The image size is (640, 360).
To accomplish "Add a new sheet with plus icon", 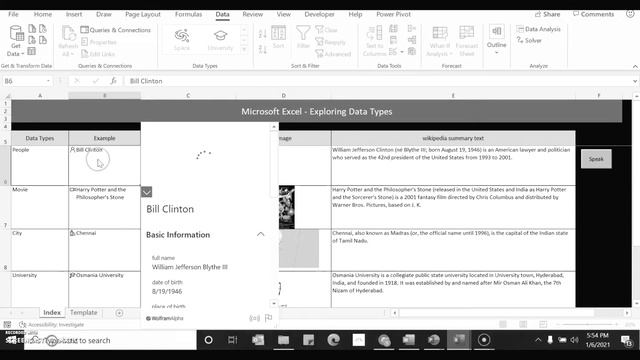I will (119, 313).
